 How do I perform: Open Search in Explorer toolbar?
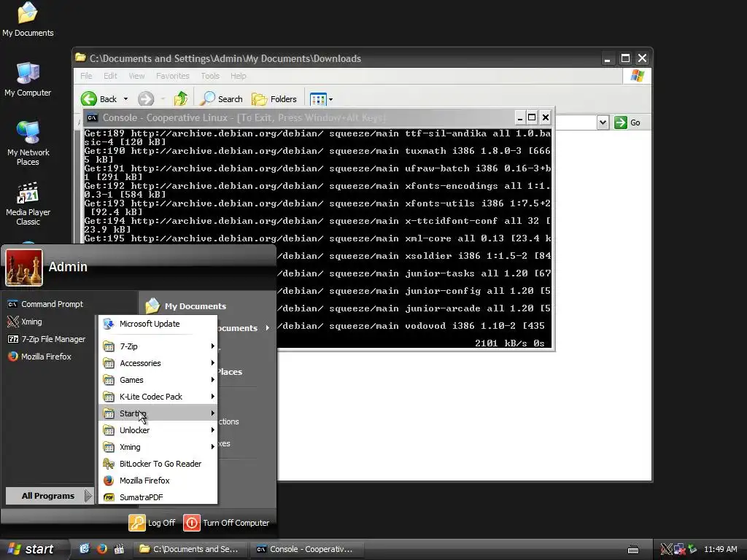(221, 99)
